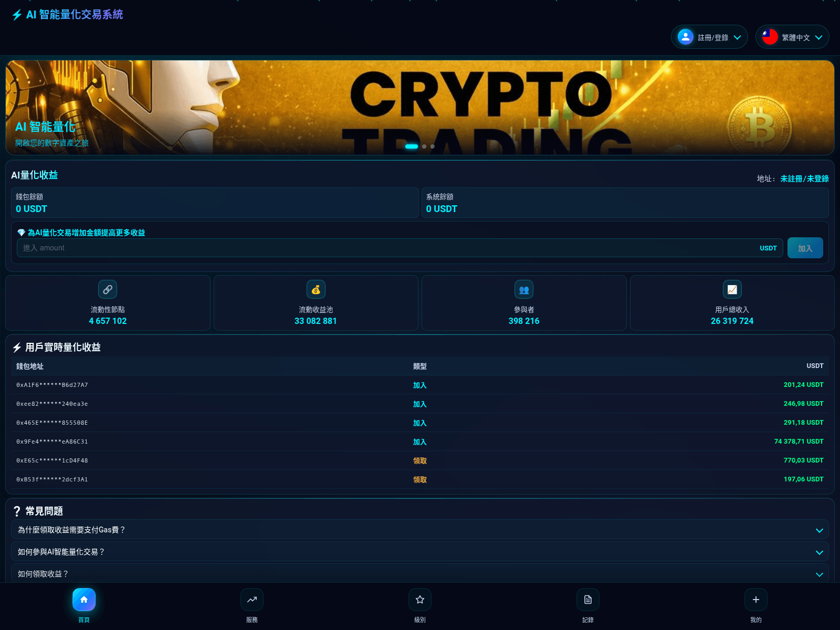
Task: Click the trending arrow 服務 icon
Action: (252, 600)
